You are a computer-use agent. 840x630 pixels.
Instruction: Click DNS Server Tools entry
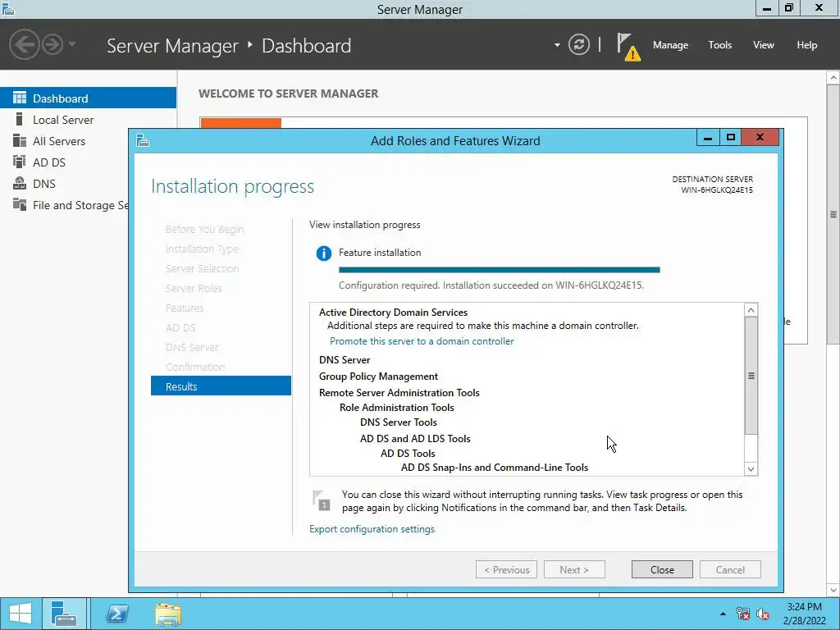399,422
